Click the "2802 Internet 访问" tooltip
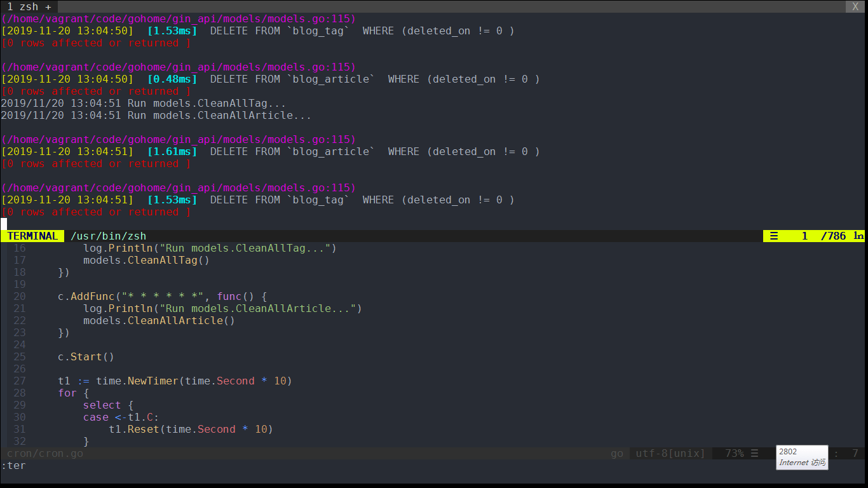 click(802, 457)
